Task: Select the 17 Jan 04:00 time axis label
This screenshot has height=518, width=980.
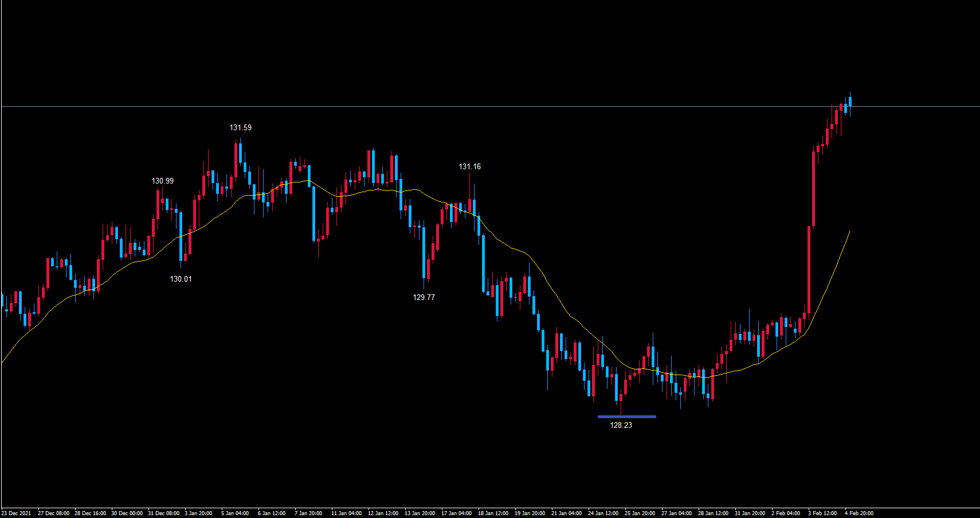Action: [x=456, y=513]
